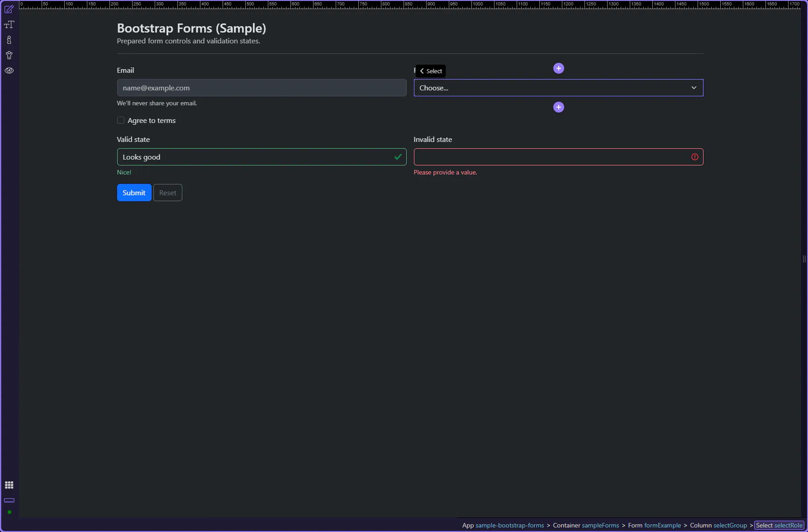Toggle the eye preview icon
Screen dimensions: 808x532
tap(9, 71)
